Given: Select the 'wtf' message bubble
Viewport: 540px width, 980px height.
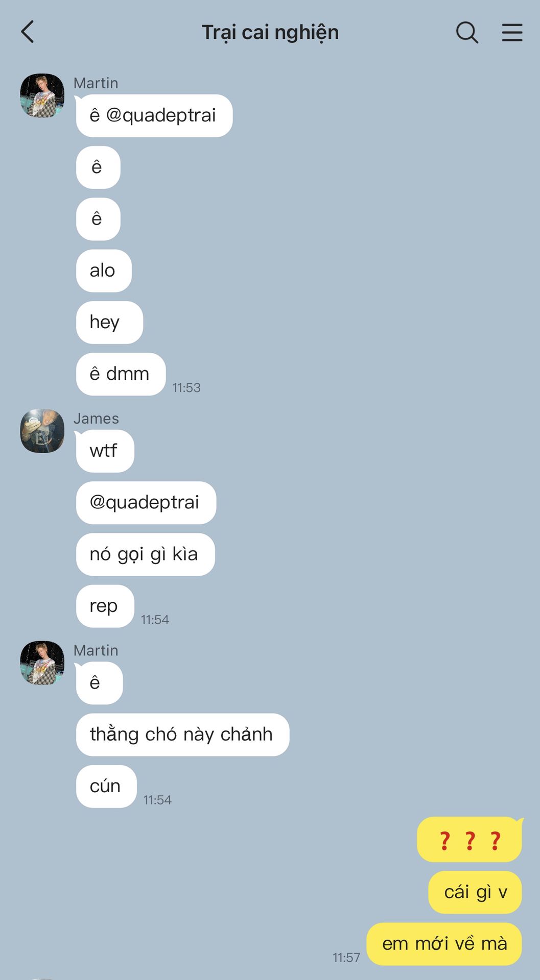Looking at the screenshot, I should click(x=105, y=451).
